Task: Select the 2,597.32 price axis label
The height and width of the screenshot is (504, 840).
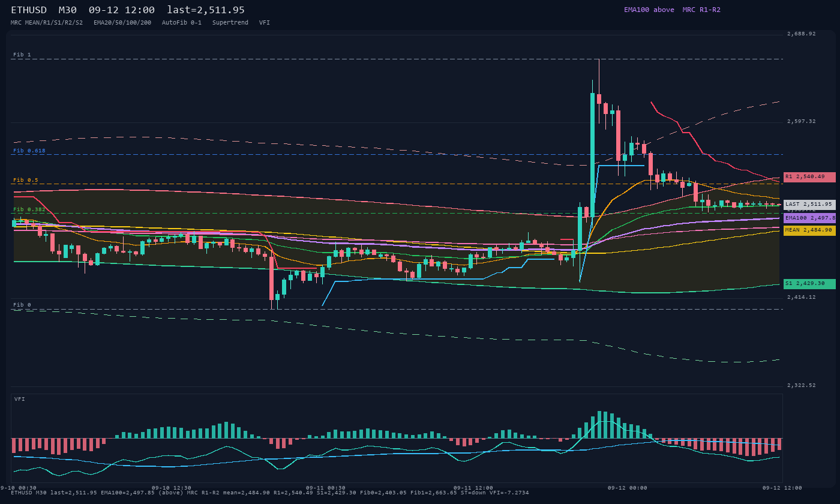Action: click(x=802, y=121)
